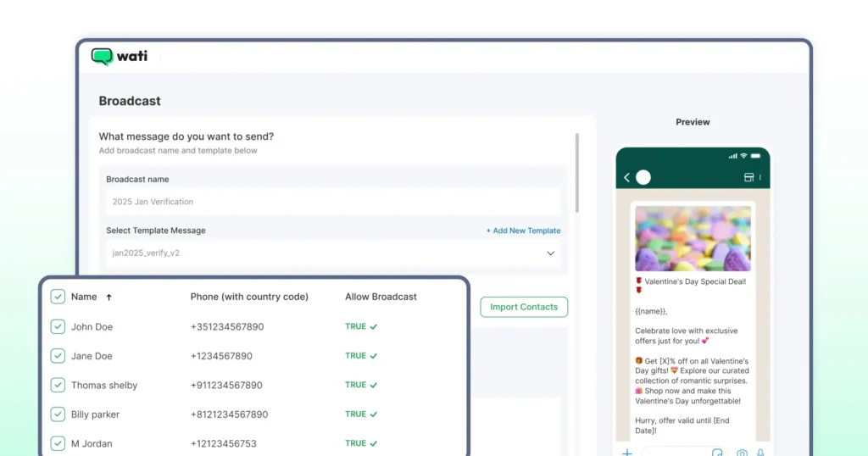The height and width of the screenshot is (456, 868).
Task: Deselect the M Jordan contact checkbox
Action: point(58,443)
